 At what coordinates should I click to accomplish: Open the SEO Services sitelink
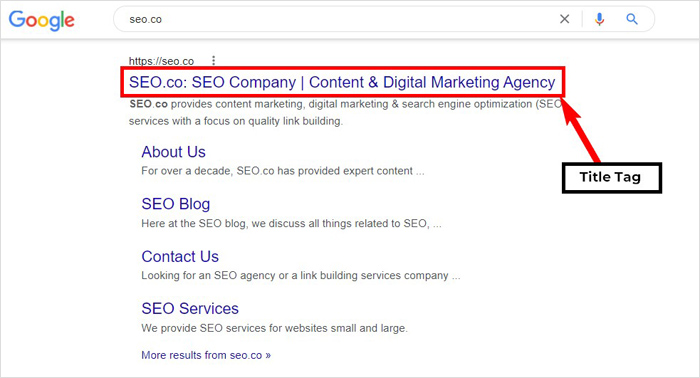190,308
